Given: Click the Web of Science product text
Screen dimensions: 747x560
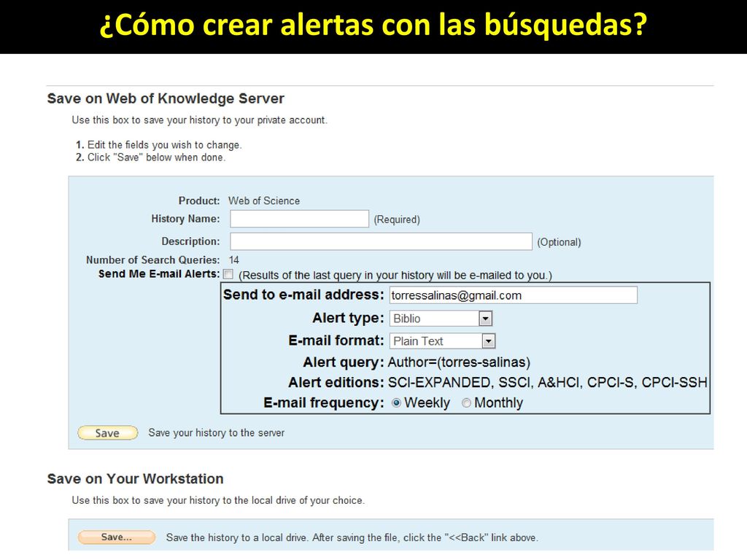Looking at the screenshot, I should (264, 201).
